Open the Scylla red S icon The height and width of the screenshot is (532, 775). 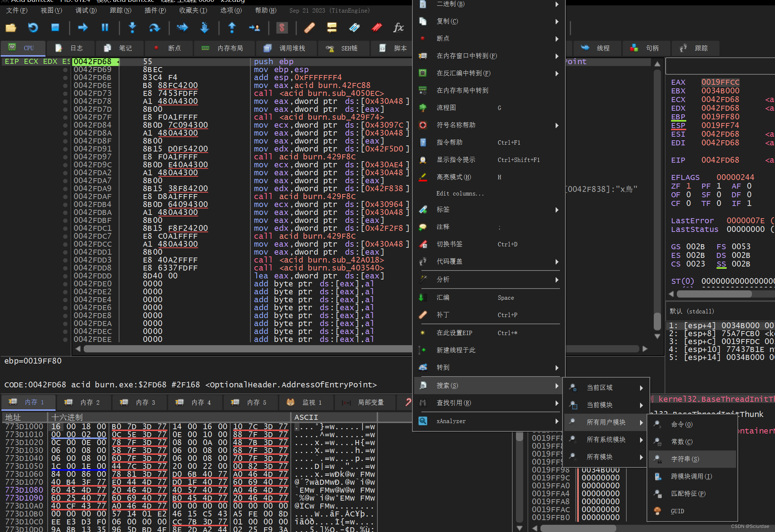click(282, 27)
